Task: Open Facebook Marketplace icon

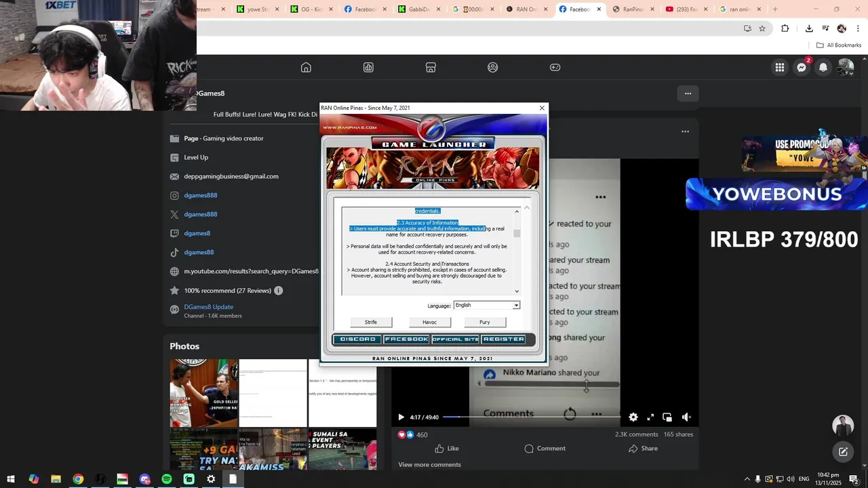Action: point(431,67)
